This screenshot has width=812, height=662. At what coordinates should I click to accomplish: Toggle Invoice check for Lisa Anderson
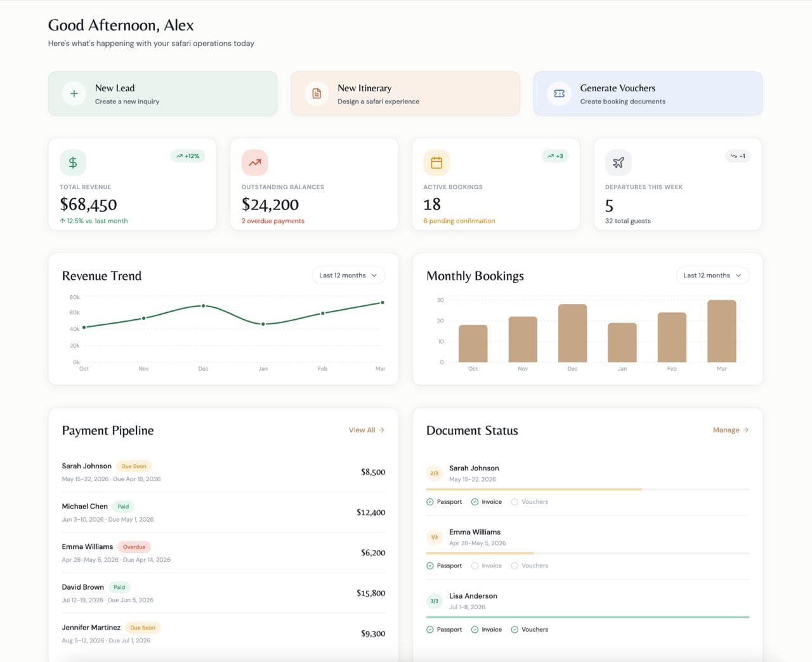475,630
